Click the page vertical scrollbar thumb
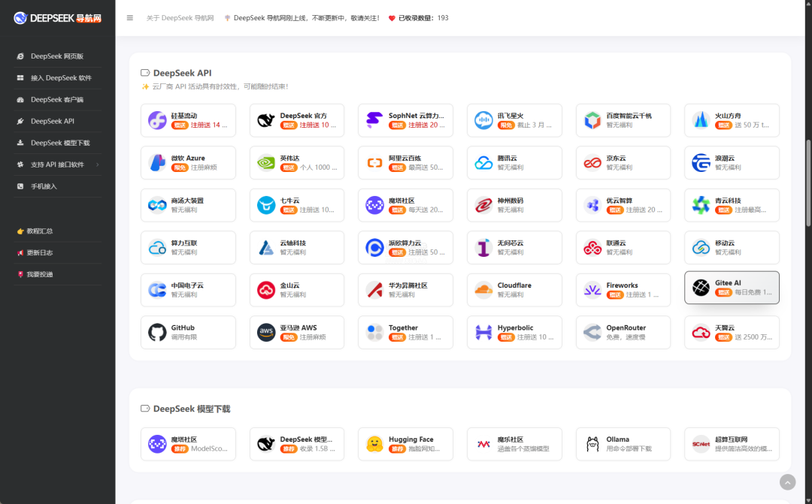812x504 pixels. (808, 183)
